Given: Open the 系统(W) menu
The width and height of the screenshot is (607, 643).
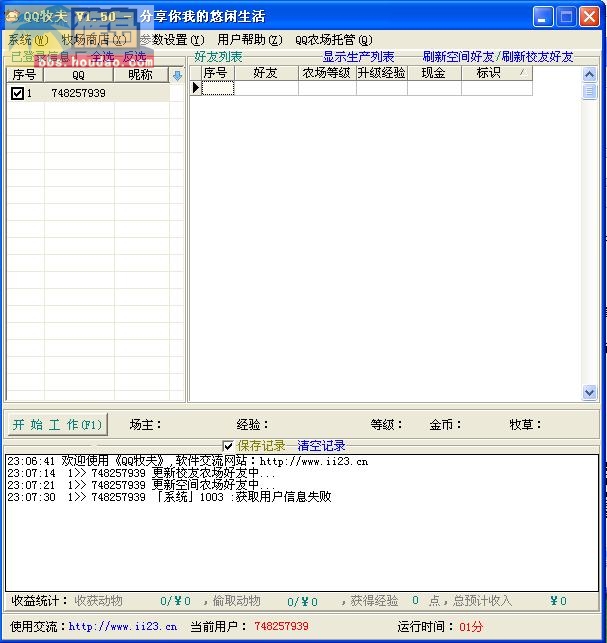Looking at the screenshot, I should click(28, 40).
